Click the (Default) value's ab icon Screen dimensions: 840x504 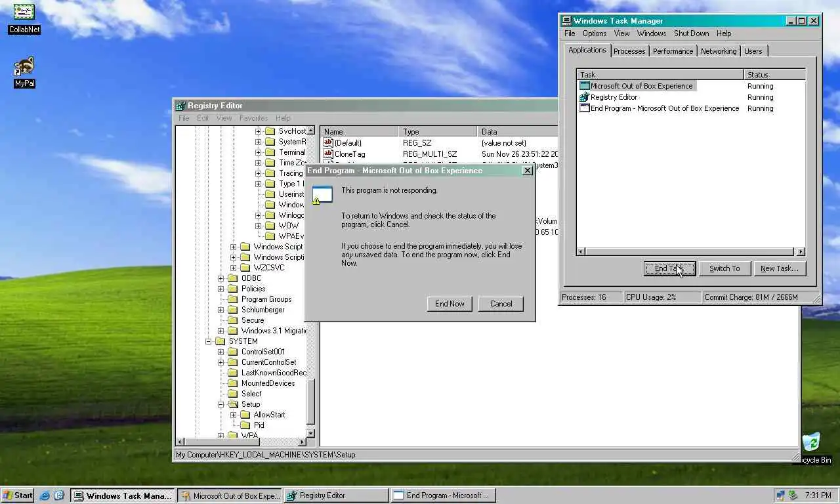coord(328,143)
